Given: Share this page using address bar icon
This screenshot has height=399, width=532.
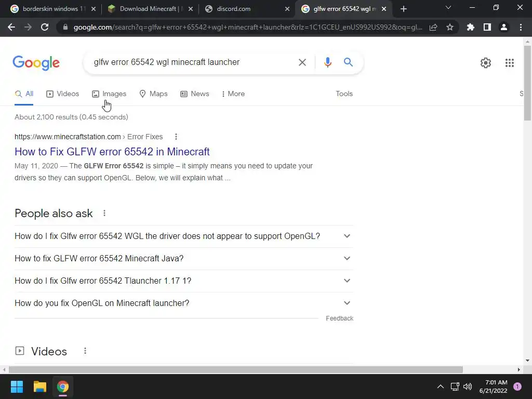Looking at the screenshot, I should pos(433,27).
